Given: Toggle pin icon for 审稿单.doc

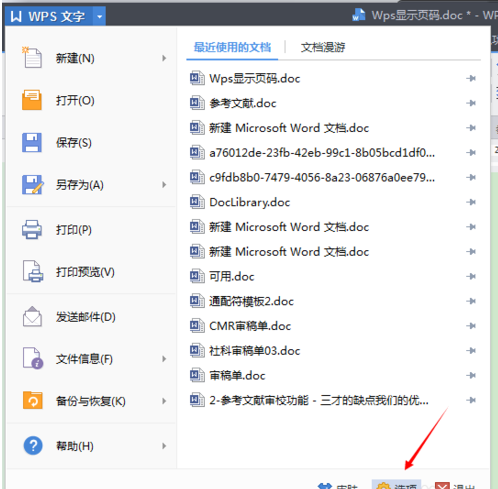Looking at the screenshot, I should coord(471,375).
